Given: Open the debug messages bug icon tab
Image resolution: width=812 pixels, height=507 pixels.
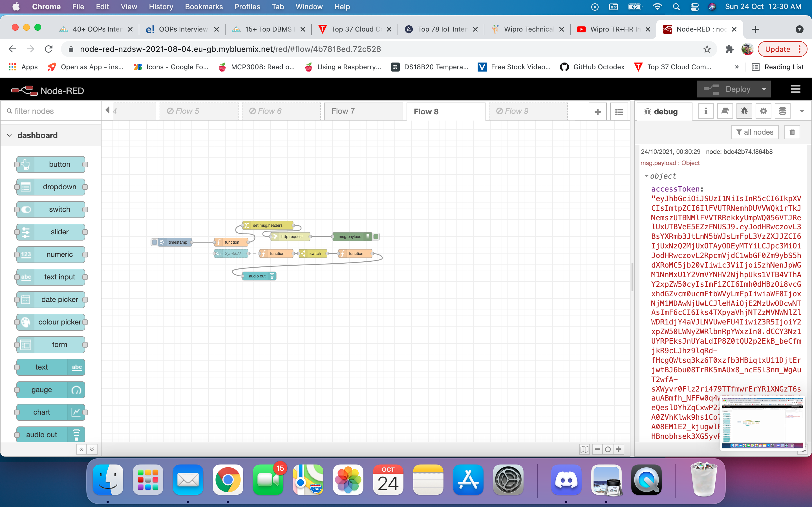Looking at the screenshot, I should (x=744, y=111).
